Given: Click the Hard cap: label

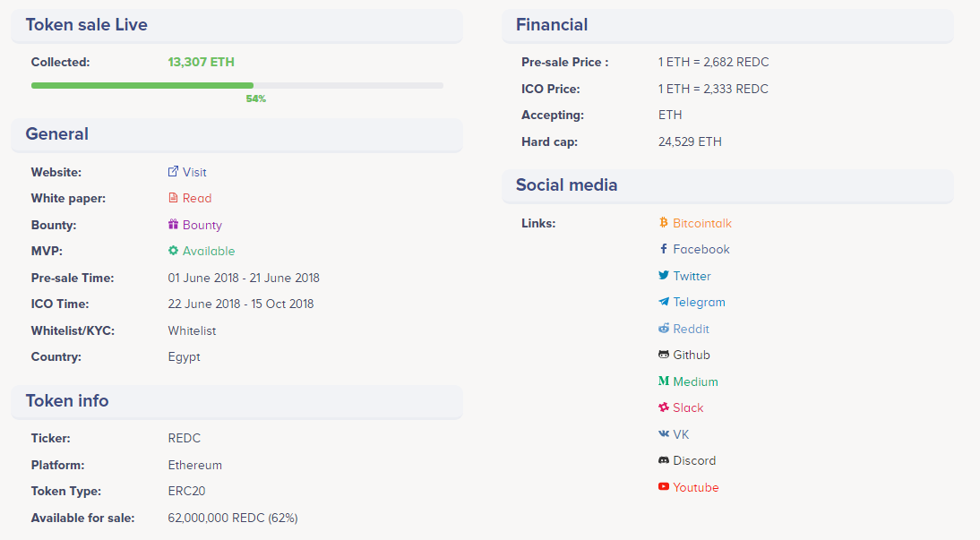Looking at the screenshot, I should tap(549, 141).
